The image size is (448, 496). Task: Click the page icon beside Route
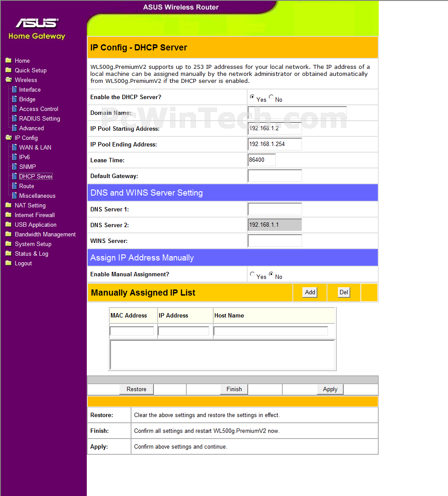pyautogui.click(x=14, y=186)
